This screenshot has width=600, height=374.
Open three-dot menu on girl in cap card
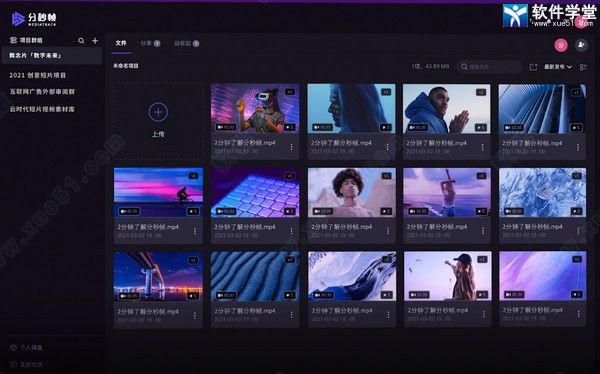click(484, 314)
